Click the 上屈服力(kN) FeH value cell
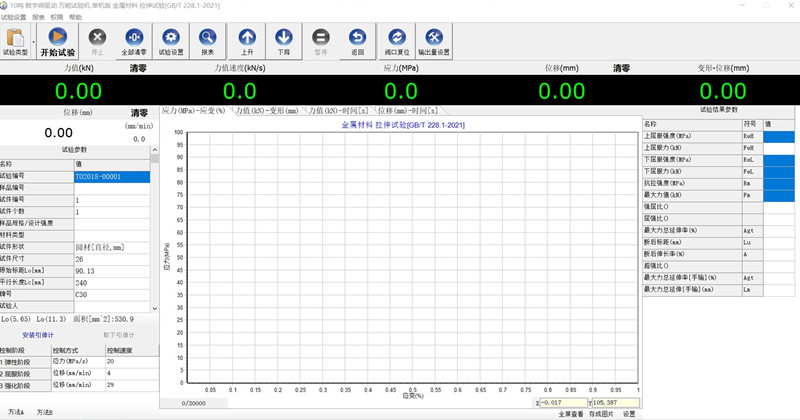Viewport: 800px width, 420px height. (x=779, y=148)
